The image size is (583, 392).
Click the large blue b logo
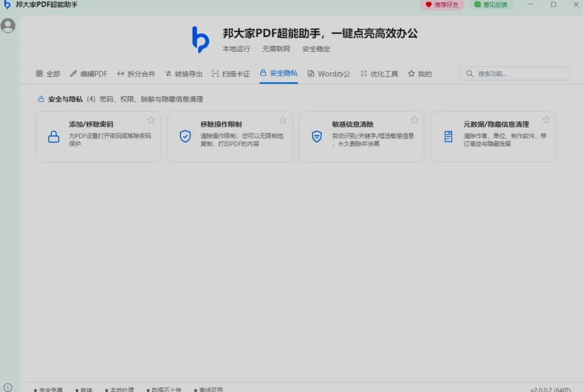[200, 39]
